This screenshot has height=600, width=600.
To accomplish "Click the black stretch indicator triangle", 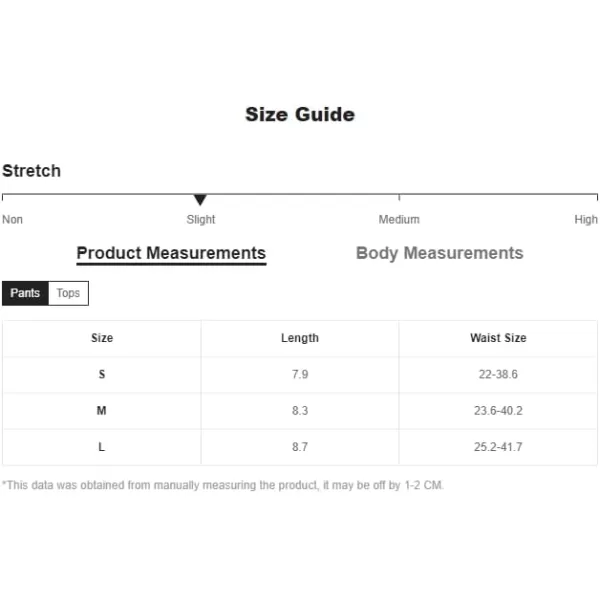I will point(200,199).
